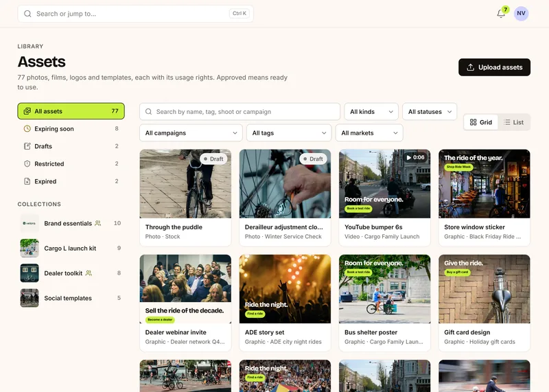Open the All campaigns dropdown
This screenshot has width=549, height=392.
click(x=191, y=132)
